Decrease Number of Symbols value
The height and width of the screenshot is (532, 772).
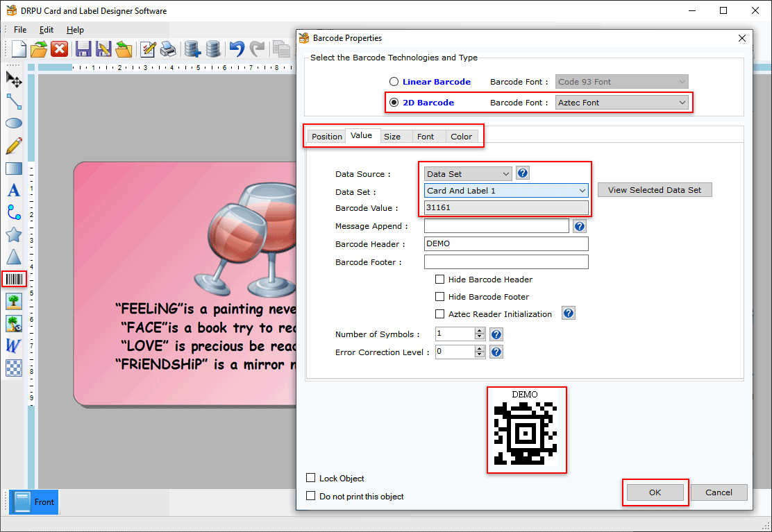click(x=480, y=337)
